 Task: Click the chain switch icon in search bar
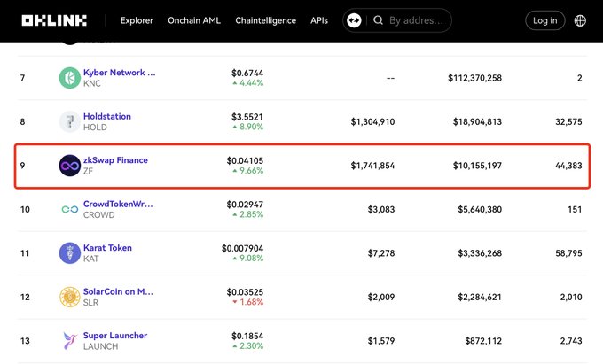click(354, 20)
